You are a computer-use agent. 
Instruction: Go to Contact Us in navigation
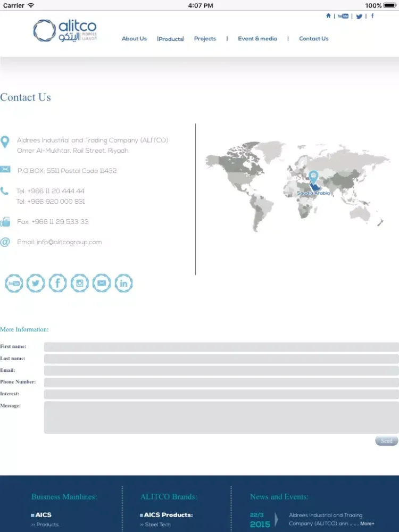(x=314, y=39)
